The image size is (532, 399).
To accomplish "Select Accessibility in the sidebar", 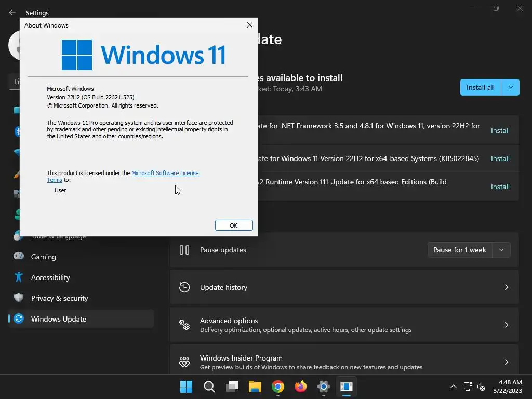I will [81, 277].
